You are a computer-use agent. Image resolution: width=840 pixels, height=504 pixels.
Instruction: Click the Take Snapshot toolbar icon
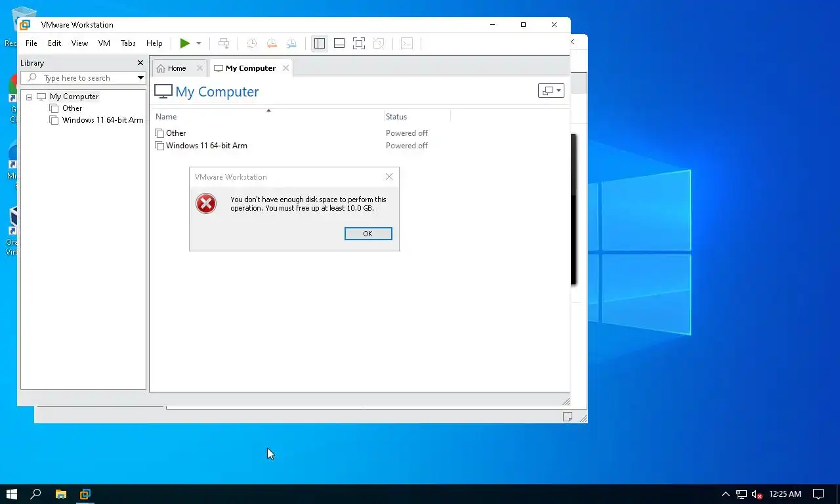pos(251,43)
